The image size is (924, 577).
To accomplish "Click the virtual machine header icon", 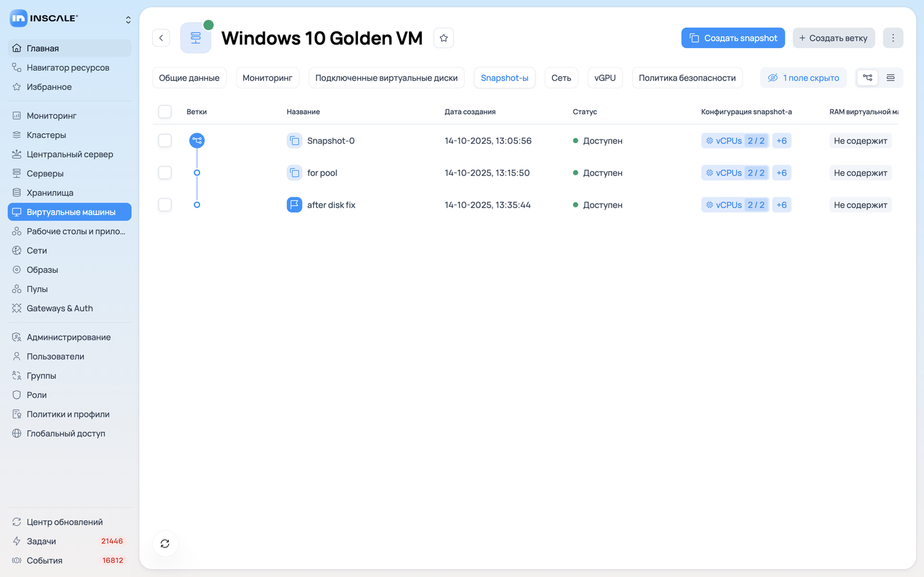I will pos(196,38).
